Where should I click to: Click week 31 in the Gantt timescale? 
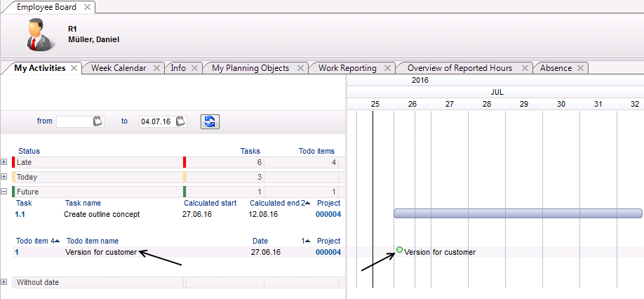[x=598, y=105]
